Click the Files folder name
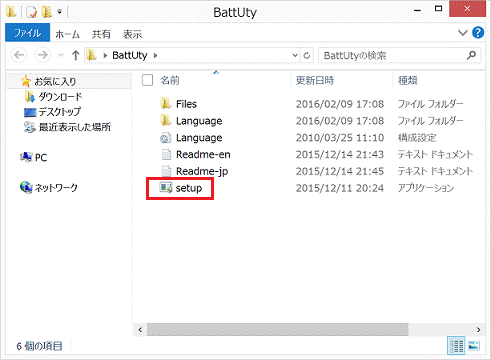The image size is (491, 360). click(186, 104)
